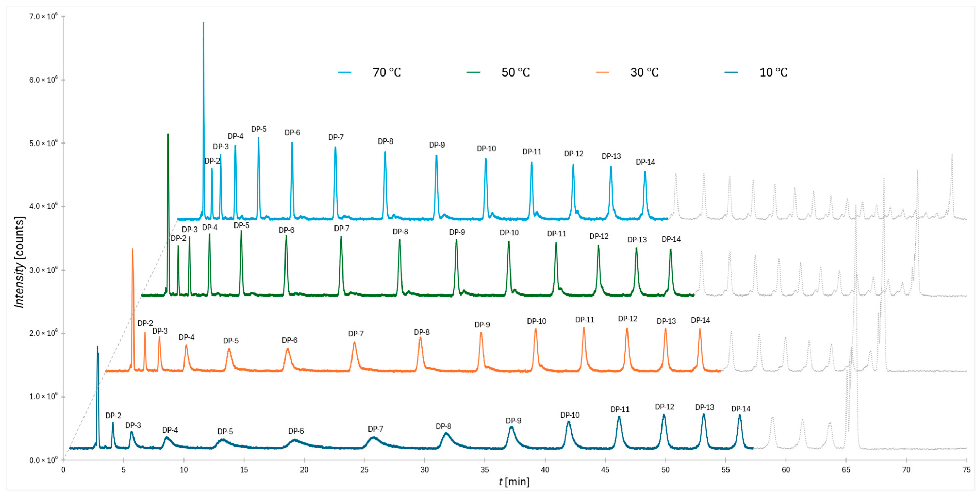The image size is (980, 497).
Task: Select the 70 °C legend label
Action: 387,72
